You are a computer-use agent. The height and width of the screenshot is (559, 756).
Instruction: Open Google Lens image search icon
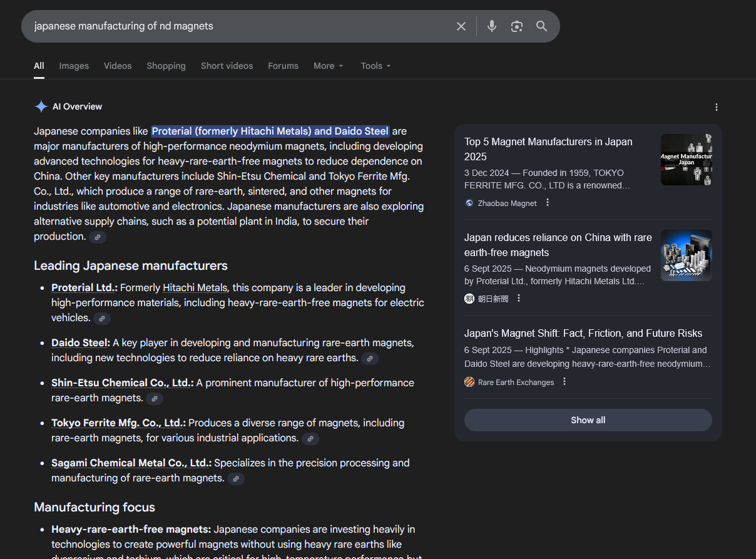(516, 26)
